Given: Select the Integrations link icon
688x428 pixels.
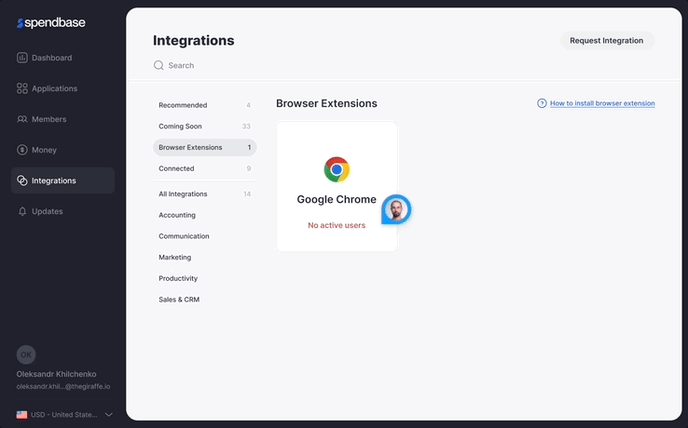Looking at the screenshot, I should coord(22,181).
